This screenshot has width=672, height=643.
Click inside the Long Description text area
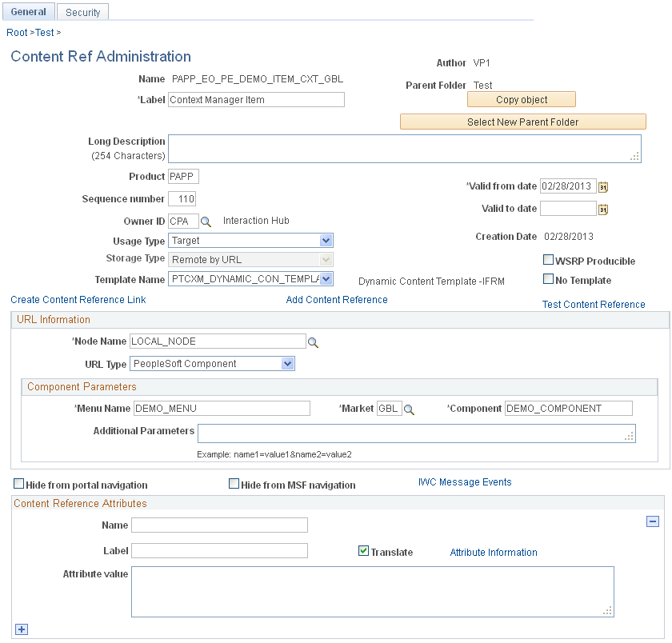tap(400, 148)
